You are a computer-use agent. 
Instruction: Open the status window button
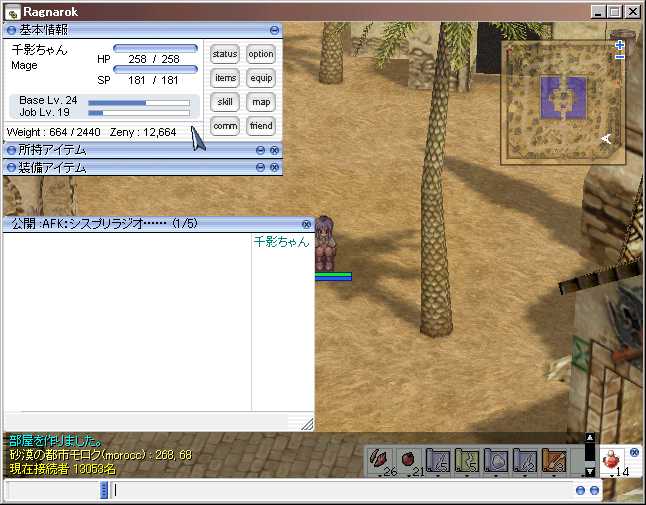click(225, 54)
